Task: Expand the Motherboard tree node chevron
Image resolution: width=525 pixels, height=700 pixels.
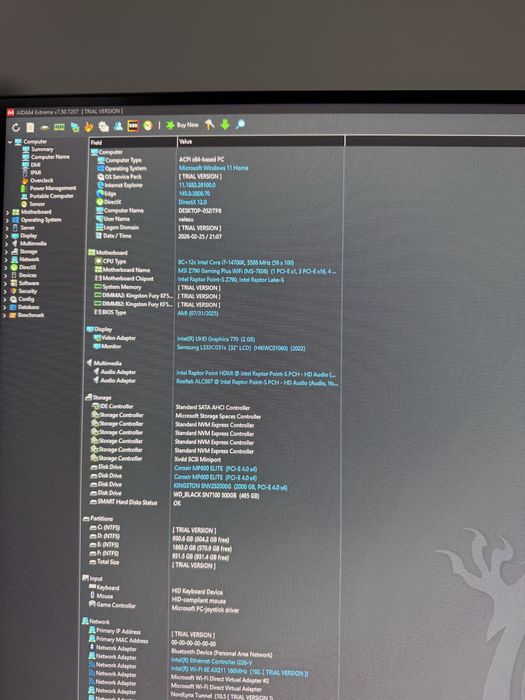Action: pos(7,212)
